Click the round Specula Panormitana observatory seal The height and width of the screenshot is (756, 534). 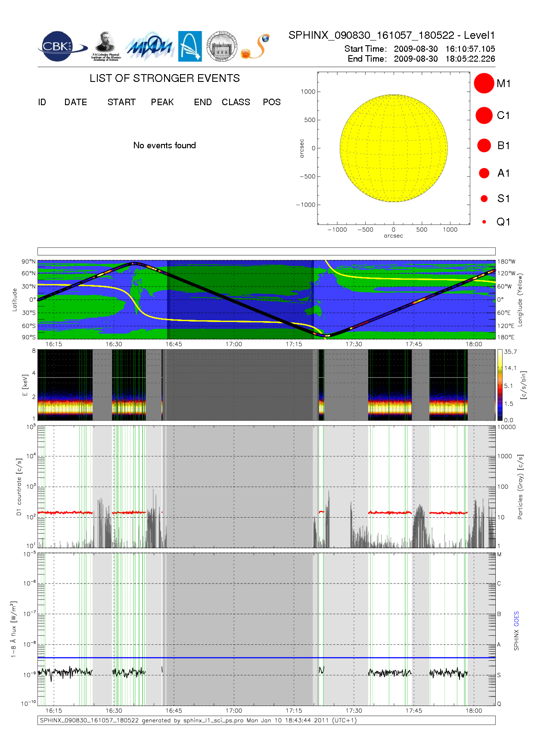click(x=222, y=46)
